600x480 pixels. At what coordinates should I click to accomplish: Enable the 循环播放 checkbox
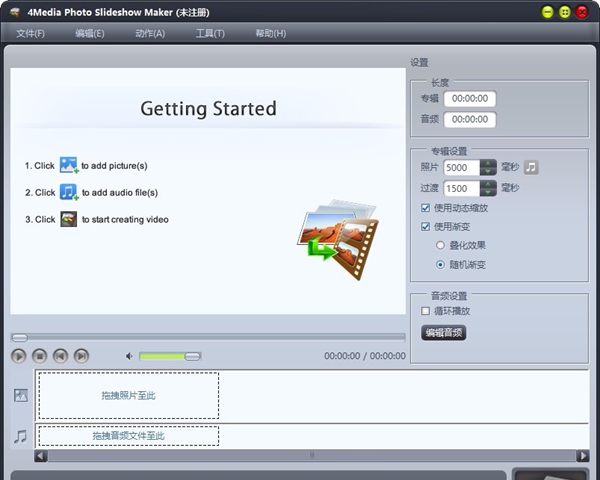425,311
